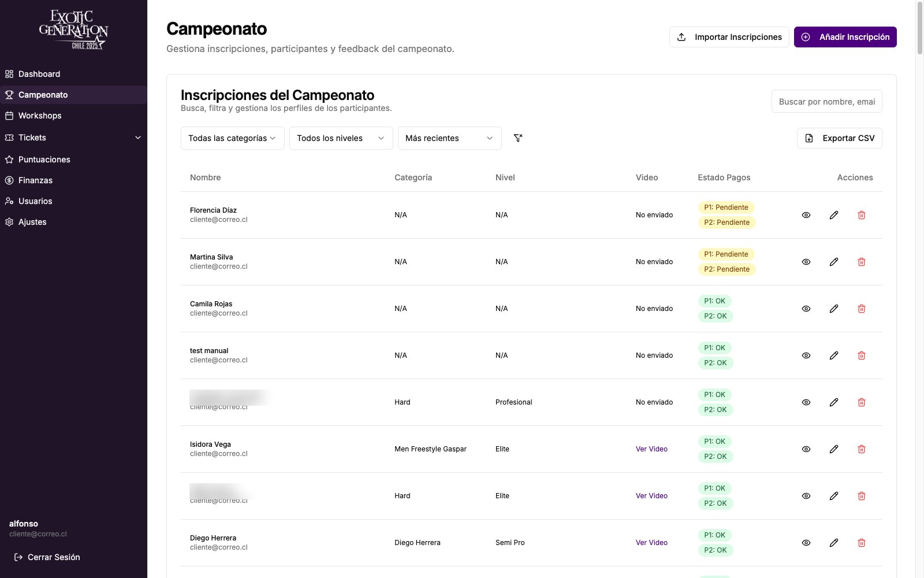The image size is (924, 578).
Task: Delete Martina Silva with the trash icon
Action: coord(862,262)
